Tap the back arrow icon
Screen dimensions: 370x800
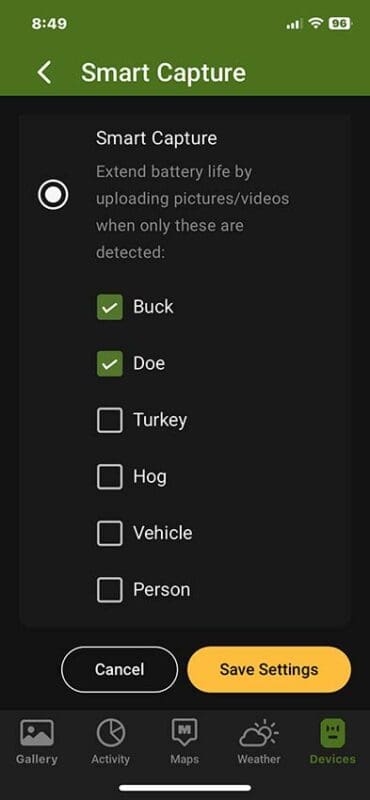(x=44, y=72)
